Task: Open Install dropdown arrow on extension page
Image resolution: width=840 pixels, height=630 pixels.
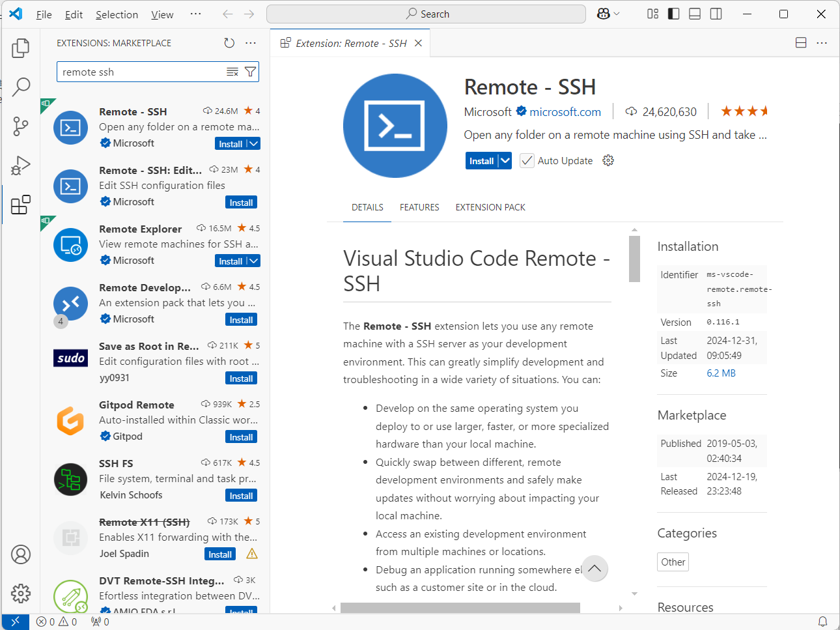Action: [505, 161]
